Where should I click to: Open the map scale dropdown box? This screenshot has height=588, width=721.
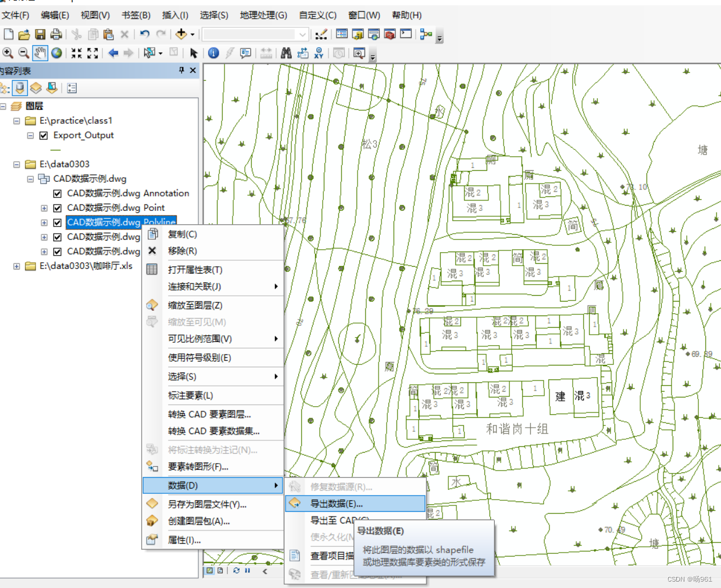click(x=304, y=34)
